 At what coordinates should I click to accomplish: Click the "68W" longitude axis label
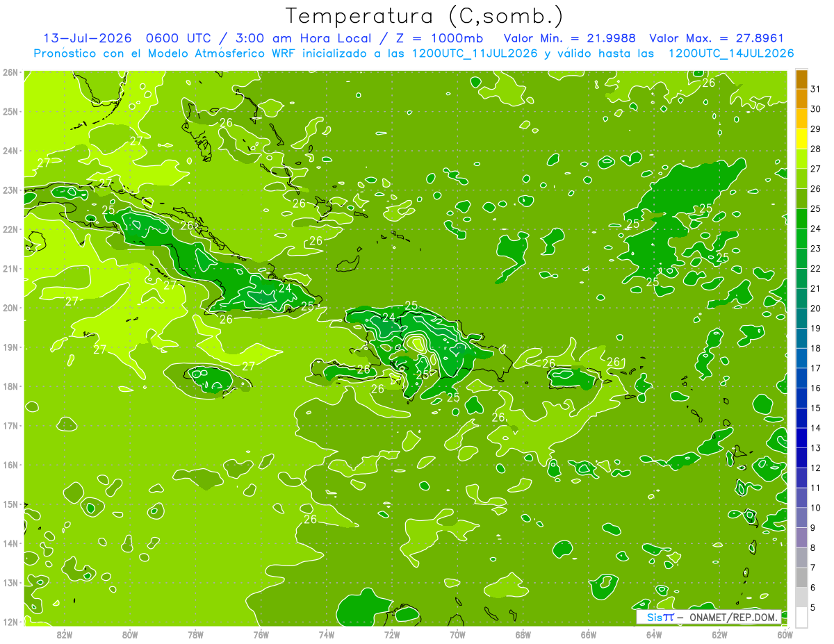tap(523, 634)
